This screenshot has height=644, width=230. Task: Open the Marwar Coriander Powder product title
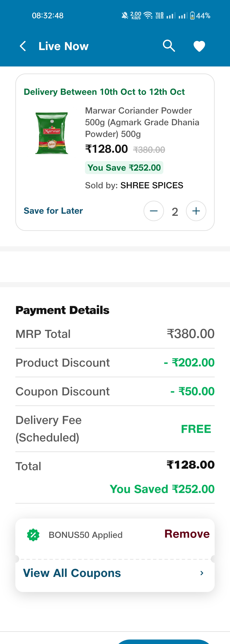pyautogui.click(x=142, y=122)
